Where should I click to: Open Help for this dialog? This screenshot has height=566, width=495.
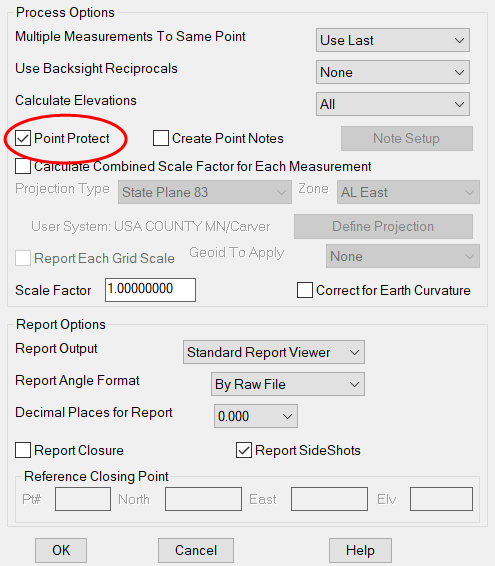tap(360, 550)
